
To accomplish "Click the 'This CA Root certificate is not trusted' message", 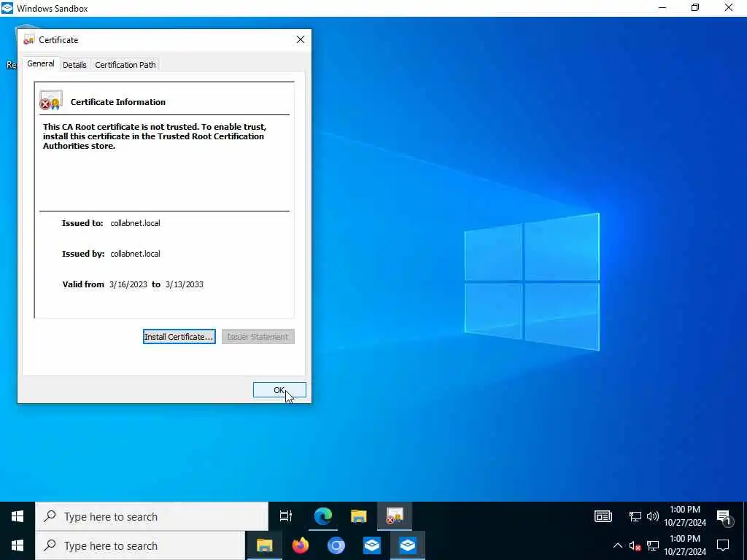I will click(x=155, y=136).
